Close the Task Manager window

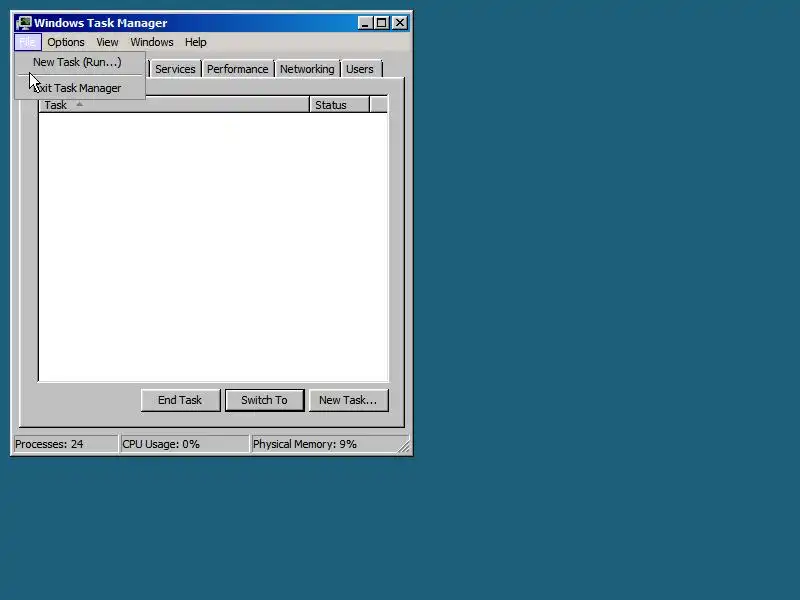[399, 23]
